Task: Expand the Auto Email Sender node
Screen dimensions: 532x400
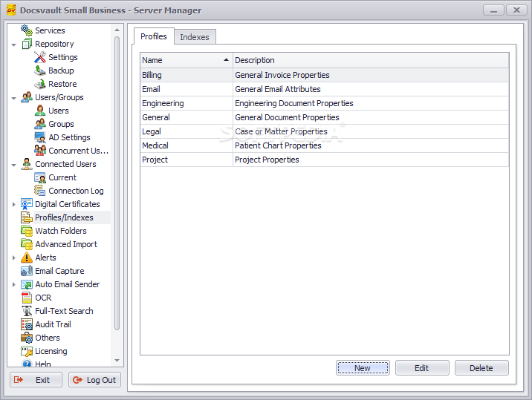Action: [x=13, y=284]
